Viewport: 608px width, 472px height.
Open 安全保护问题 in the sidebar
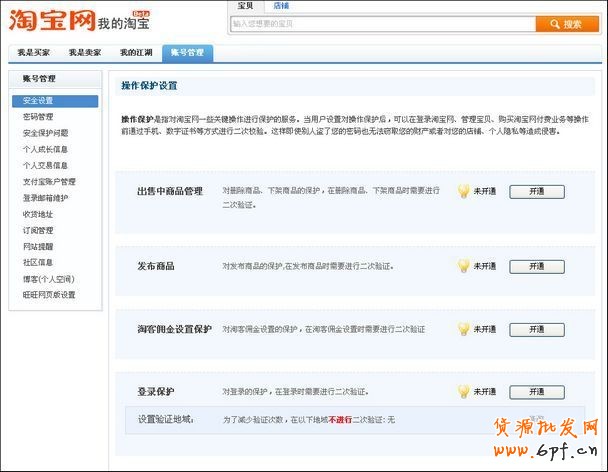[x=46, y=133]
